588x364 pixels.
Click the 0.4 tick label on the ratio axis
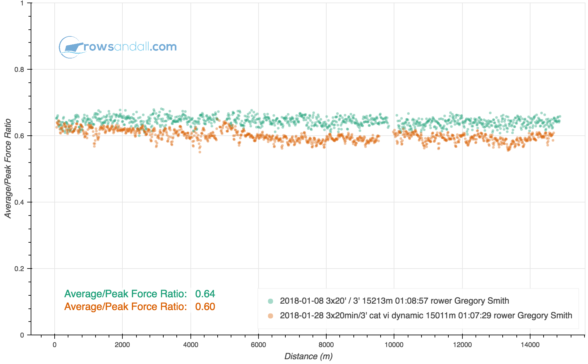click(19, 202)
